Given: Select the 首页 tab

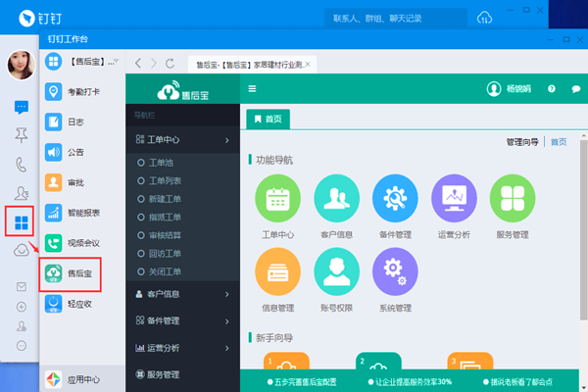Looking at the screenshot, I should (268, 120).
